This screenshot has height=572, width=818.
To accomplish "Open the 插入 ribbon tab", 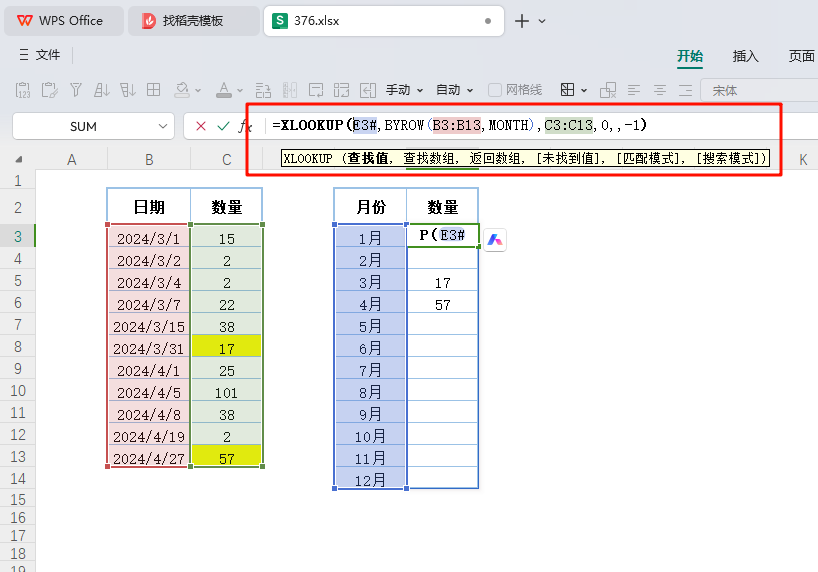I will click(x=745, y=56).
